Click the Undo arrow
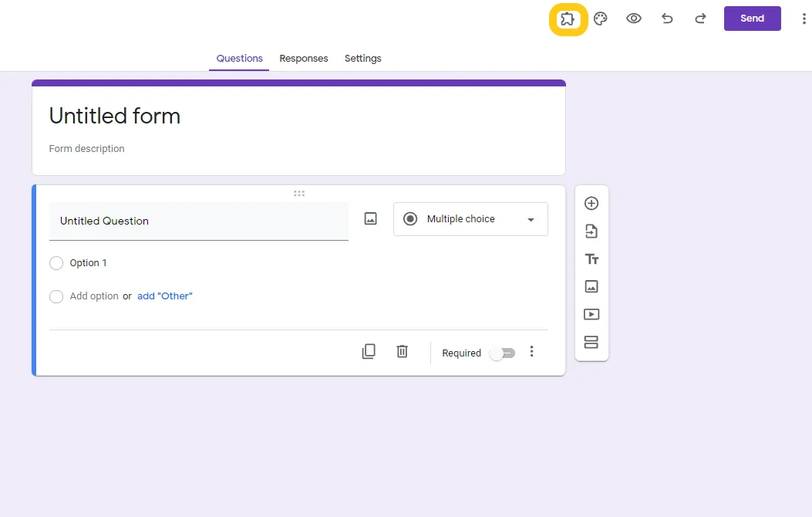 (667, 19)
